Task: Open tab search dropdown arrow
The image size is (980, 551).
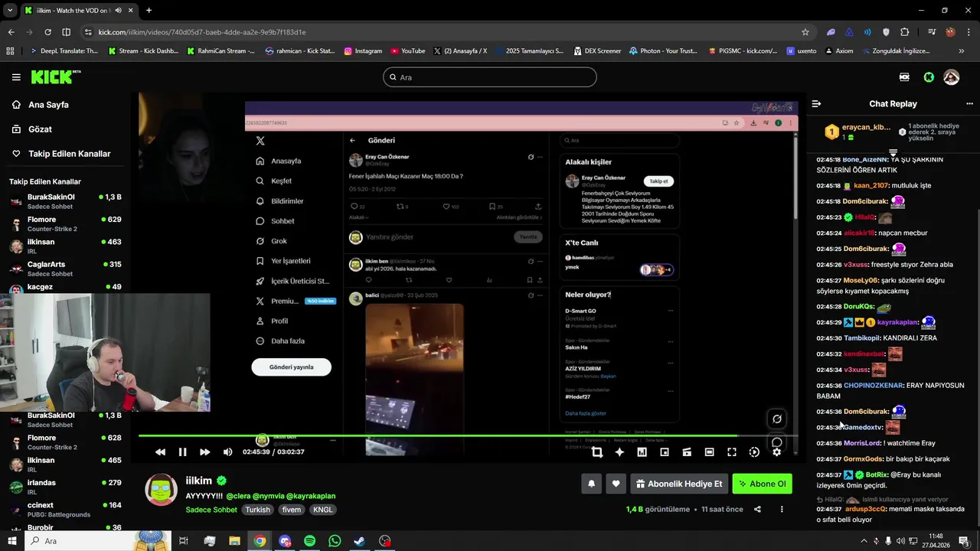Action: (x=10, y=11)
